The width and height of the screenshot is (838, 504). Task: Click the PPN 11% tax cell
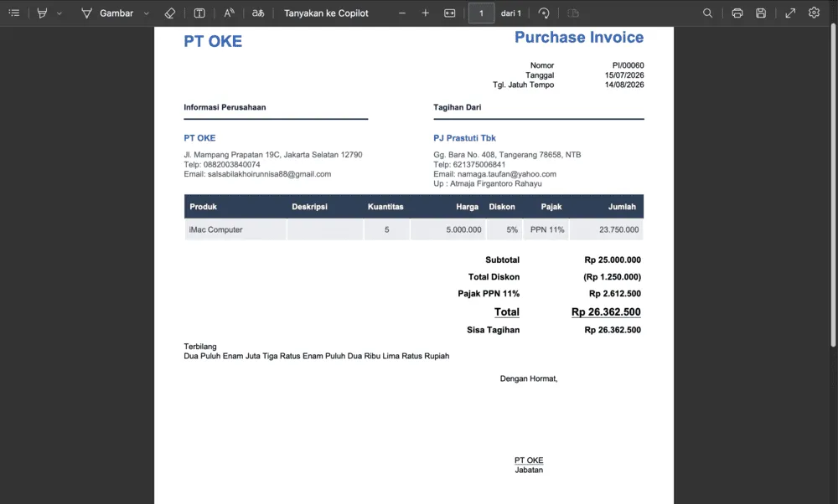[x=546, y=229]
